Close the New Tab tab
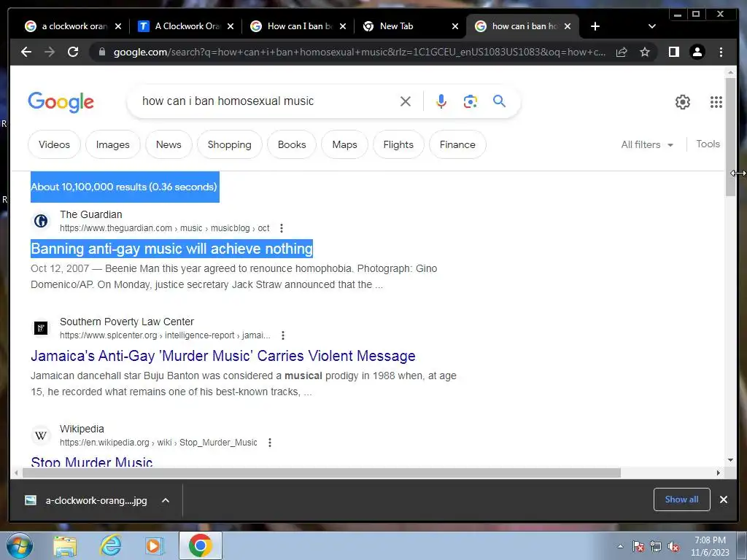The width and height of the screenshot is (747, 560). tap(455, 26)
